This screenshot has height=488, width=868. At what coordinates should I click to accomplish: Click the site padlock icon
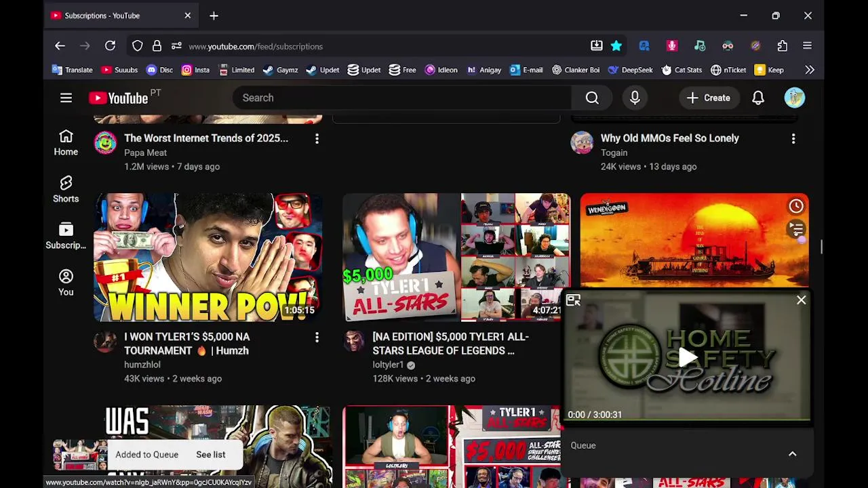pyautogui.click(x=157, y=46)
